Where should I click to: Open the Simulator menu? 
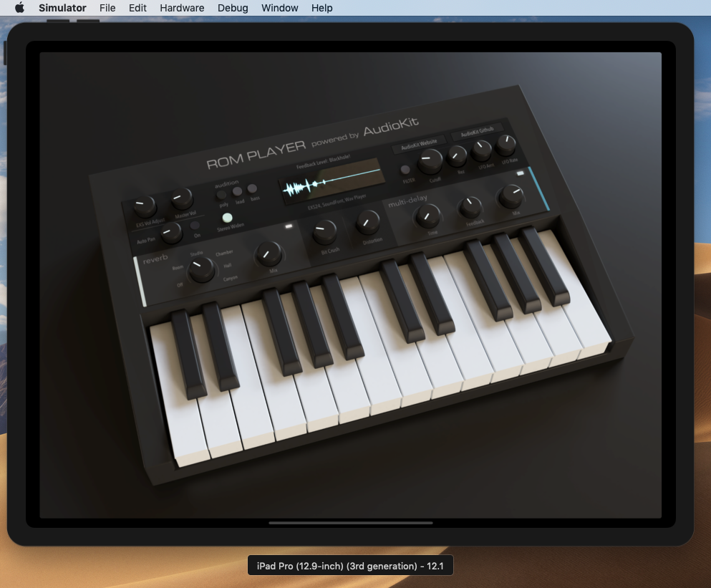click(x=62, y=8)
